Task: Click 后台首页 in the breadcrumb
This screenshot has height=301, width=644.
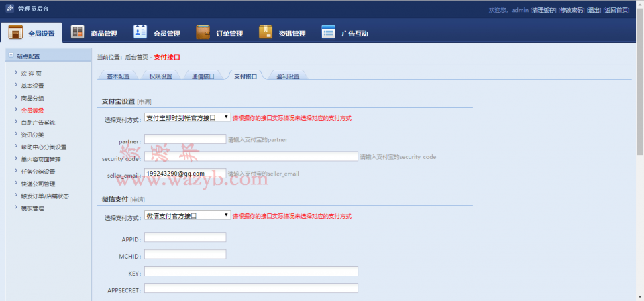Action: 137,58
